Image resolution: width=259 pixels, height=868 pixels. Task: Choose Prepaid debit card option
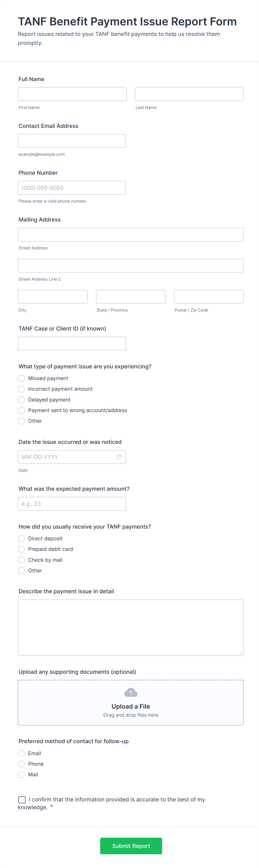click(21, 549)
